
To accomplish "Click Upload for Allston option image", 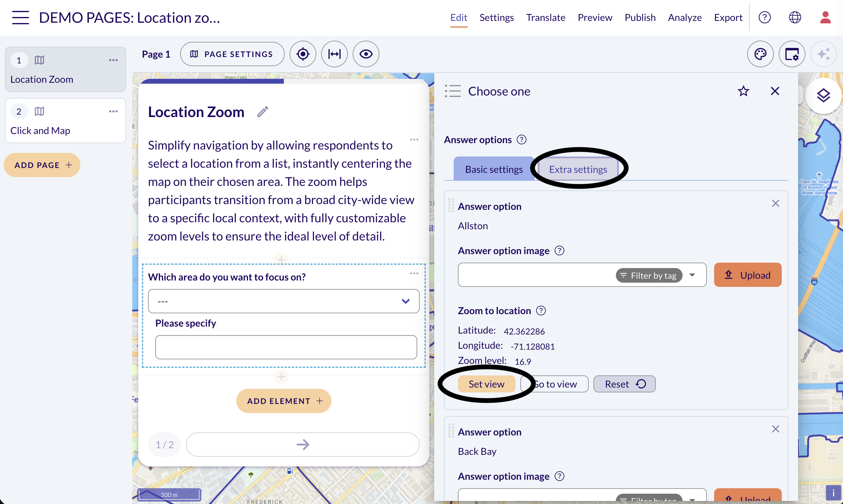I will [x=747, y=275].
